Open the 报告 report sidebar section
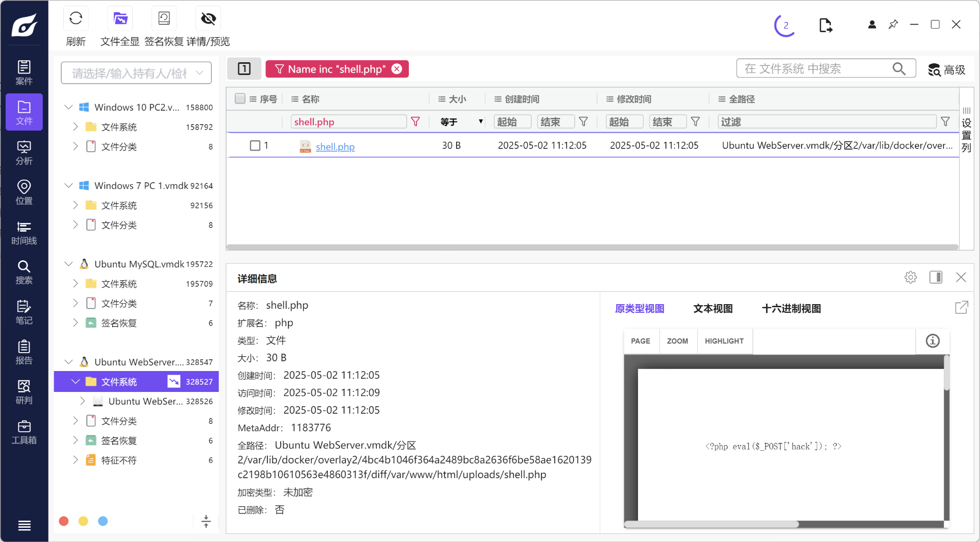Viewport: 980px width, 542px height. 24,352
